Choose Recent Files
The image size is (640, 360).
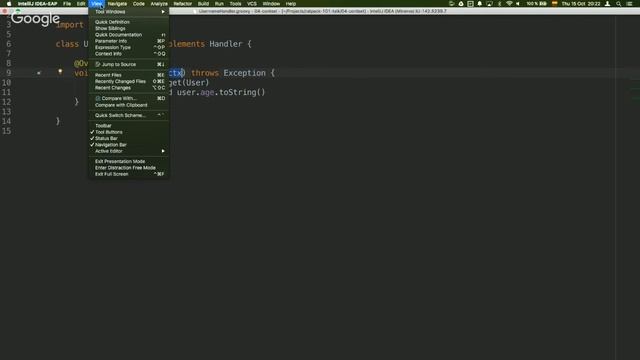point(129,75)
